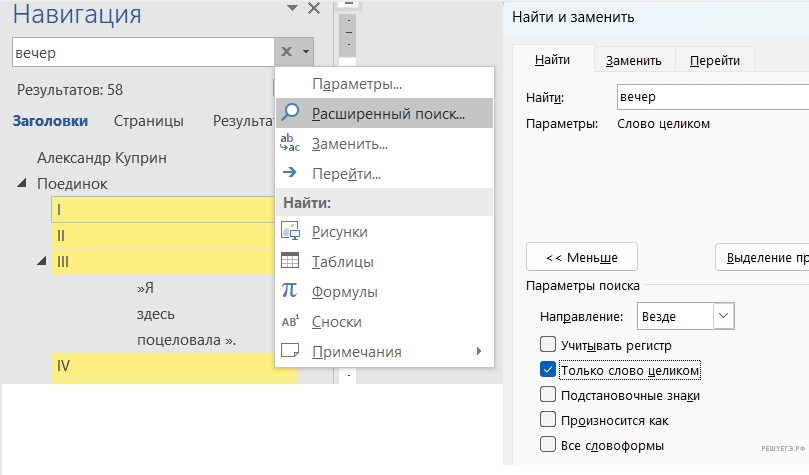This screenshot has width=809, height=475.
Task: Click the arrow icon next to Перейти
Action: pos(291,173)
